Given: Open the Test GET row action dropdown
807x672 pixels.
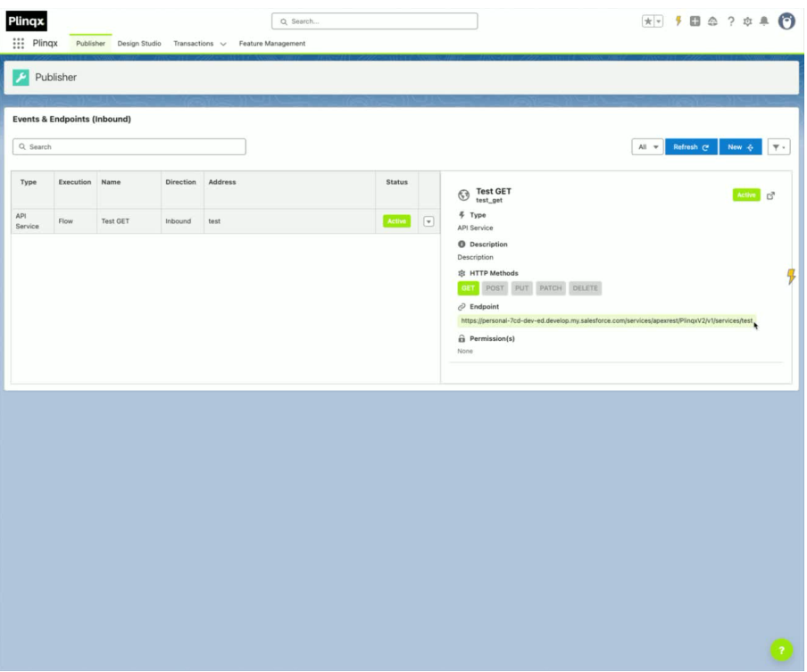Looking at the screenshot, I should [428, 221].
